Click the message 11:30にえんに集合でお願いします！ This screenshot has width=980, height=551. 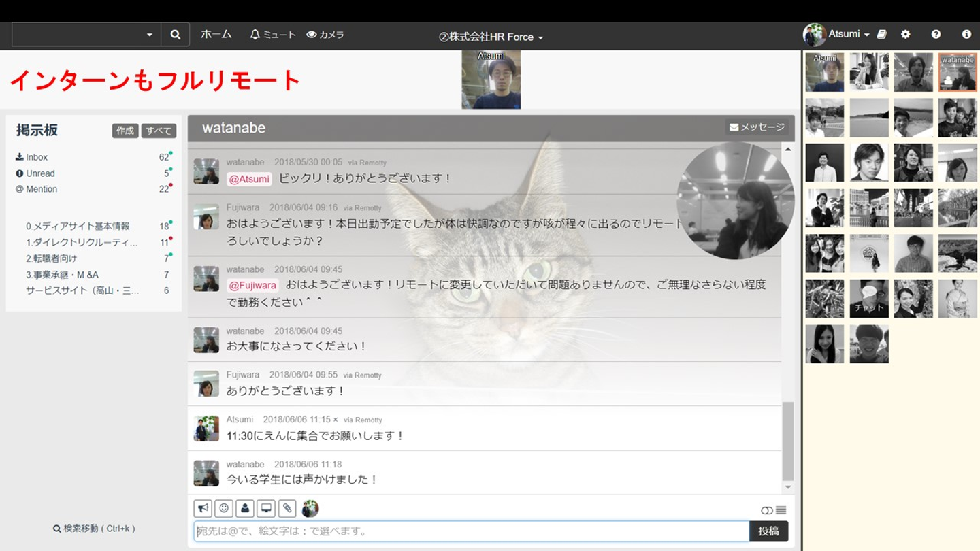(315, 436)
